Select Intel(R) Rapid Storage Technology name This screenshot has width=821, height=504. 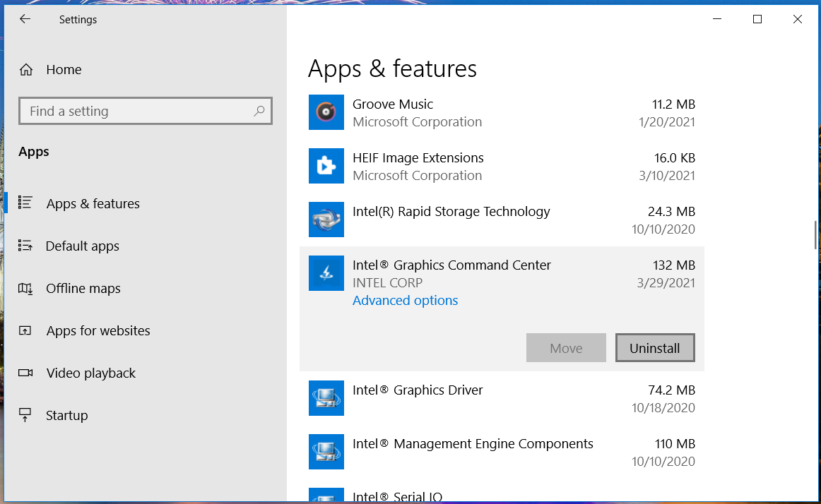click(451, 212)
